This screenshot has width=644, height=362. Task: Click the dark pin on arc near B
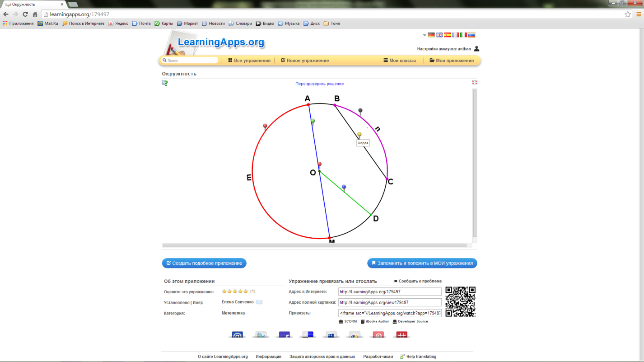pyautogui.click(x=360, y=112)
